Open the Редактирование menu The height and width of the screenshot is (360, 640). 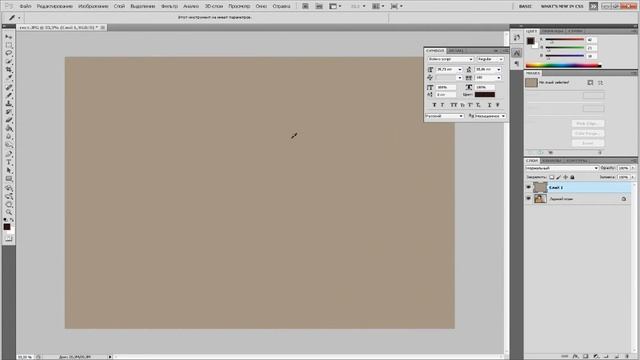[55, 6]
